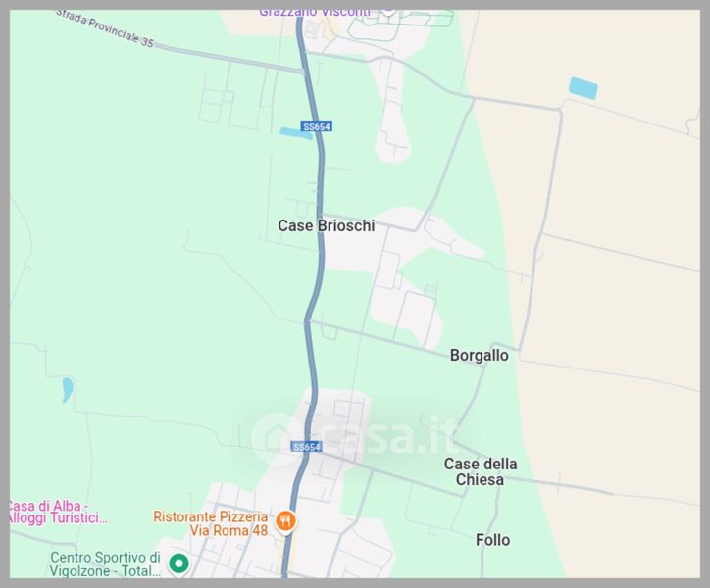Screen dimensions: 710x588
Task: Open Casa di Alba Alloggi Turistici label
Action: tap(58, 512)
